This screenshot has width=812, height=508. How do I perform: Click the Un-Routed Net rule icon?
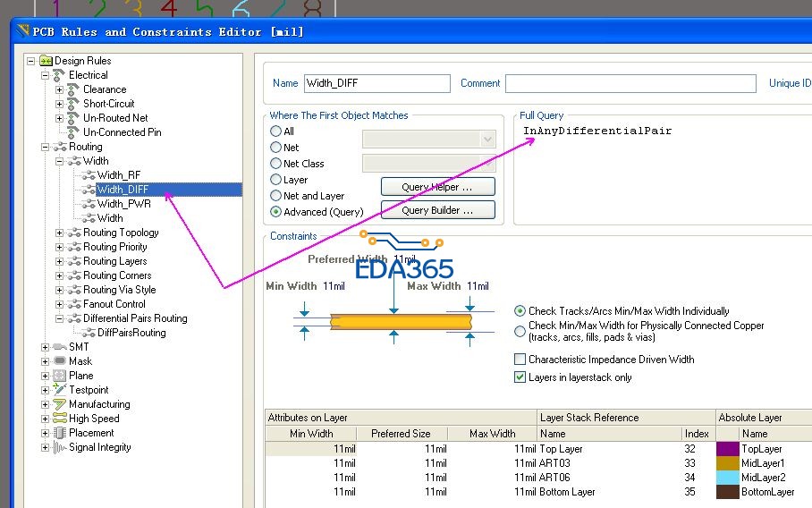73,118
